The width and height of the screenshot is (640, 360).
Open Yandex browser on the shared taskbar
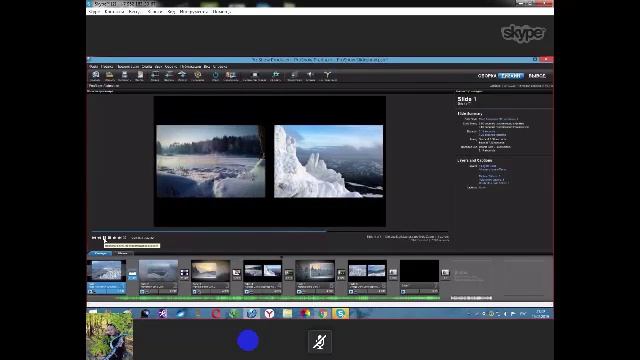coord(269,313)
